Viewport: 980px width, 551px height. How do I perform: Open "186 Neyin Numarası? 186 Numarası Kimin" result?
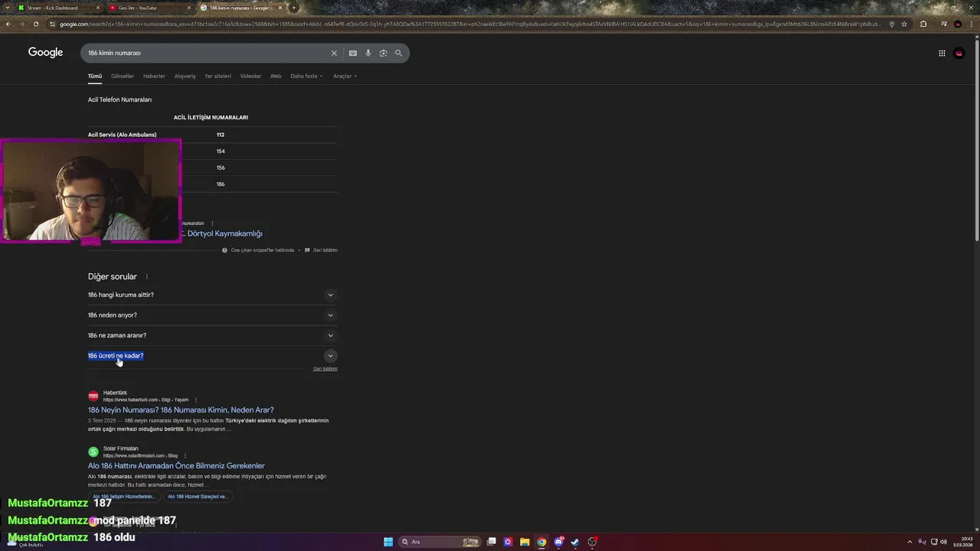pyautogui.click(x=181, y=410)
